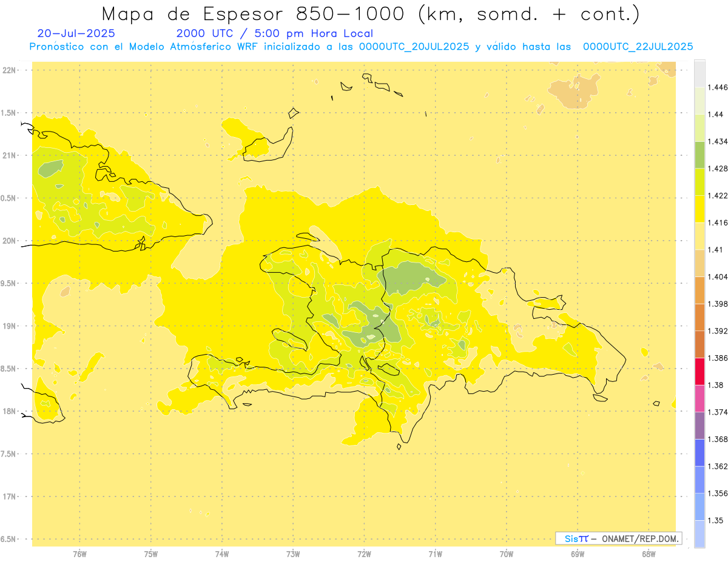Click the colorbar value "1.404"

[x=718, y=276]
